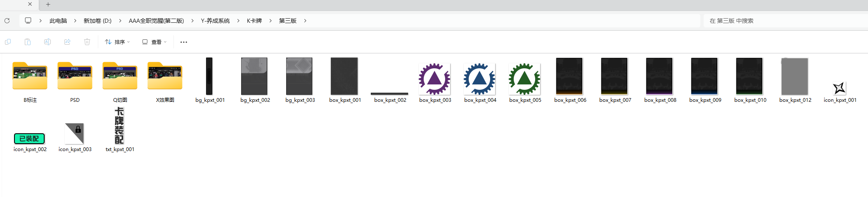Viewport: 868px width, 197px height.
Task: Click the copy icon in the toolbar
Action: pyautogui.click(x=8, y=42)
